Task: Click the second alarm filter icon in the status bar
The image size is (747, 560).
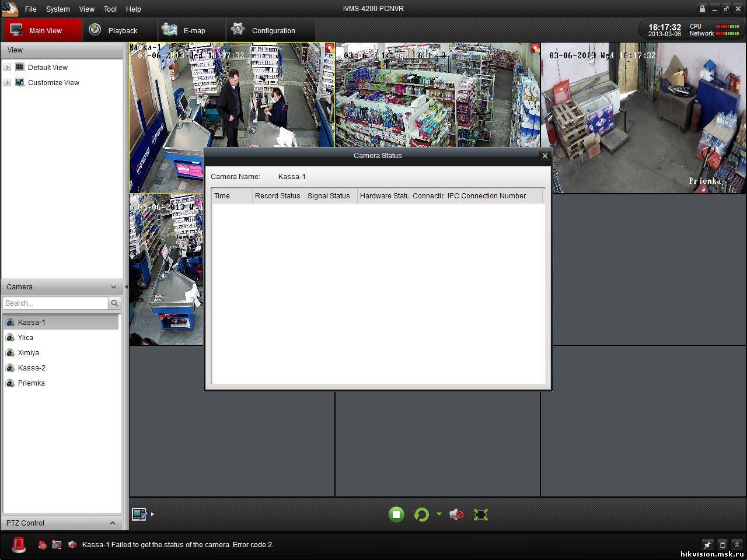Action: pyautogui.click(x=57, y=545)
